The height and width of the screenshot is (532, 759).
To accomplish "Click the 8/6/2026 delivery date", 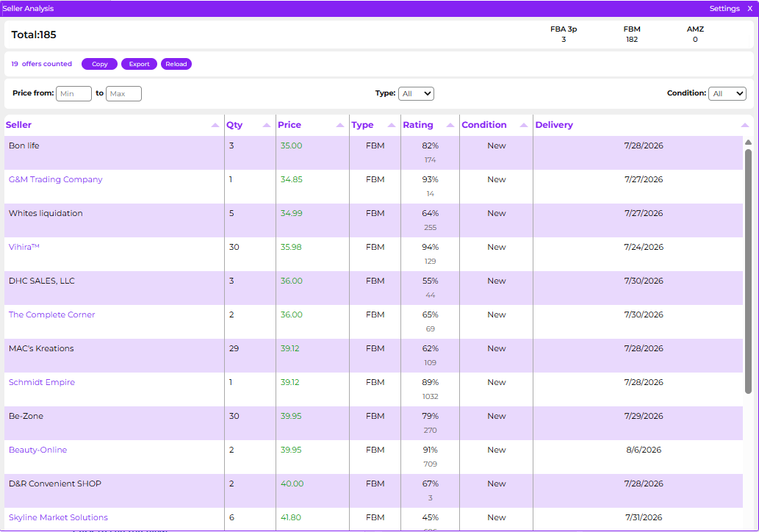I will click(644, 450).
